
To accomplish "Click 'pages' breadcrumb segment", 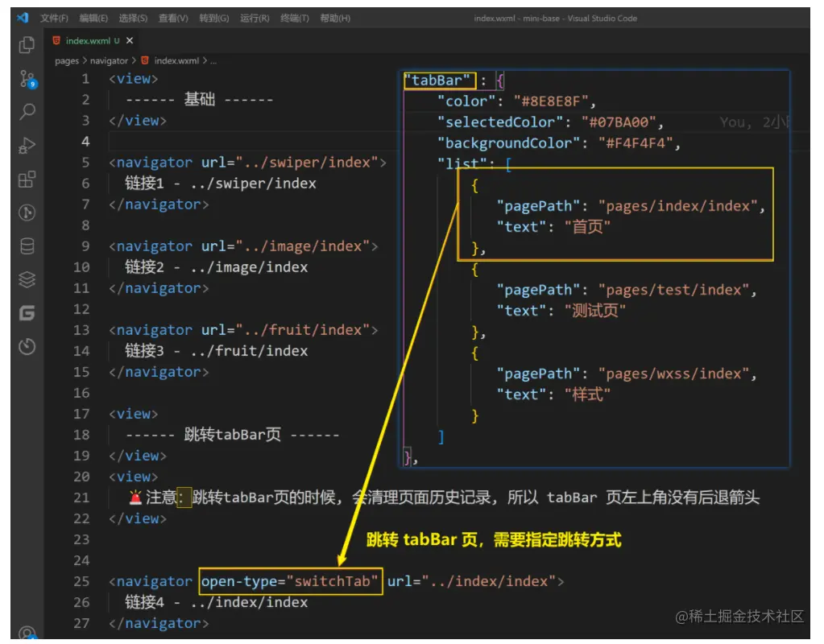I will [67, 61].
